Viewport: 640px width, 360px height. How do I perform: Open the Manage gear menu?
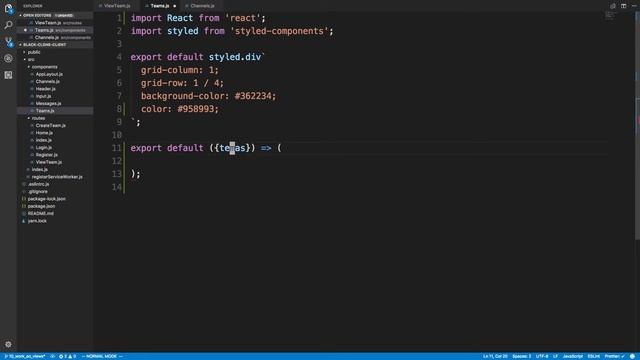(x=8, y=344)
